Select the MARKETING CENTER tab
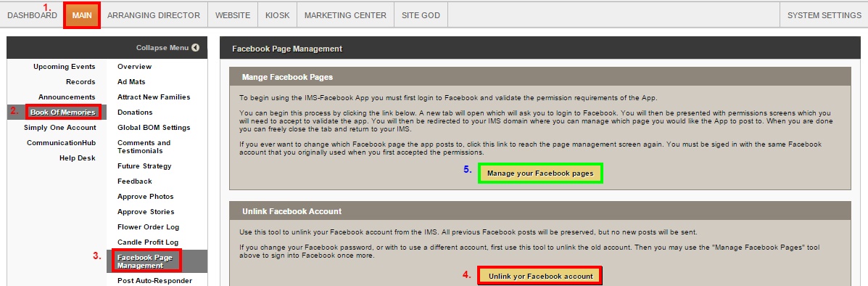The height and width of the screenshot is (286, 868). (345, 15)
